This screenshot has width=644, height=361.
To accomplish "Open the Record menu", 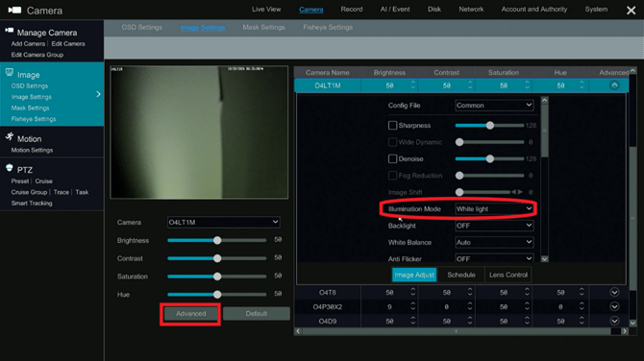I will pos(352,9).
